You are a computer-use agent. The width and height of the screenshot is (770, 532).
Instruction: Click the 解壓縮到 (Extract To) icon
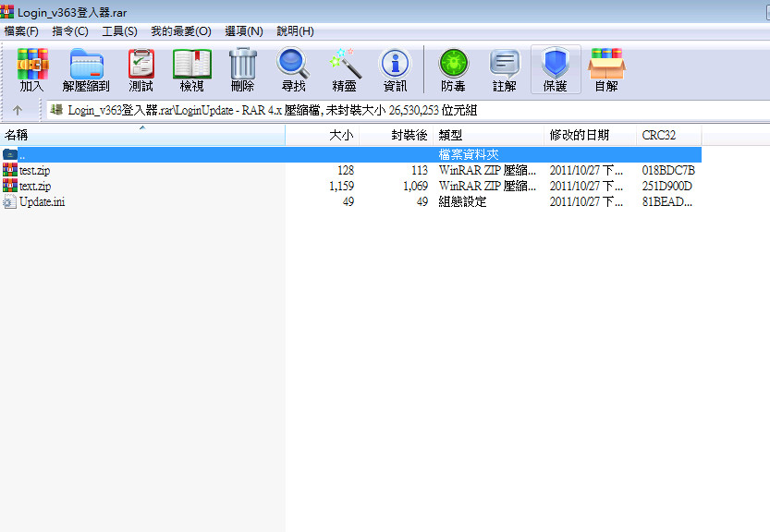click(86, 69)
